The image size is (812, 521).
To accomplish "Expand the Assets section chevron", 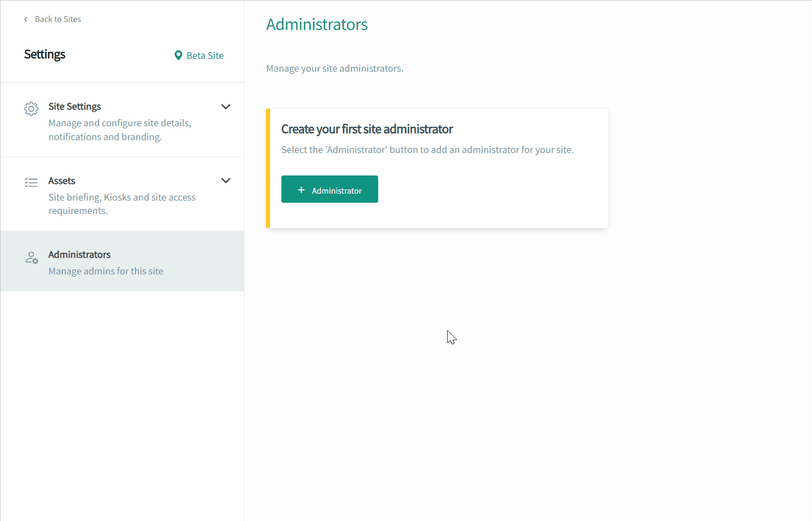I will [x=226, y=181].
